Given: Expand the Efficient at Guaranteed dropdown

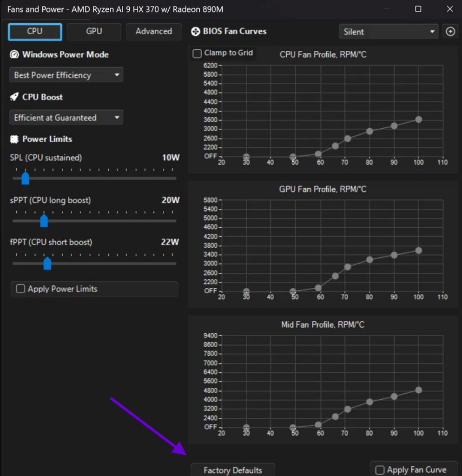Looking at the screenshot, I should pos(66,118).
